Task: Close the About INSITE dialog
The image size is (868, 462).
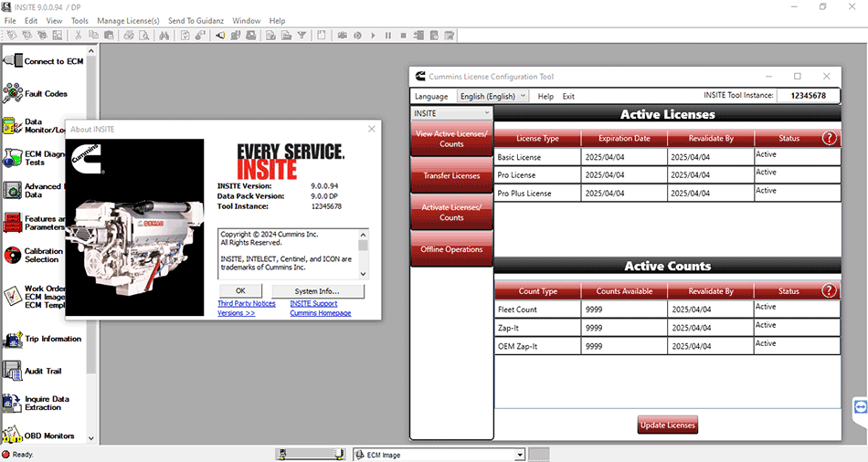Action: (x=372, y=129)
